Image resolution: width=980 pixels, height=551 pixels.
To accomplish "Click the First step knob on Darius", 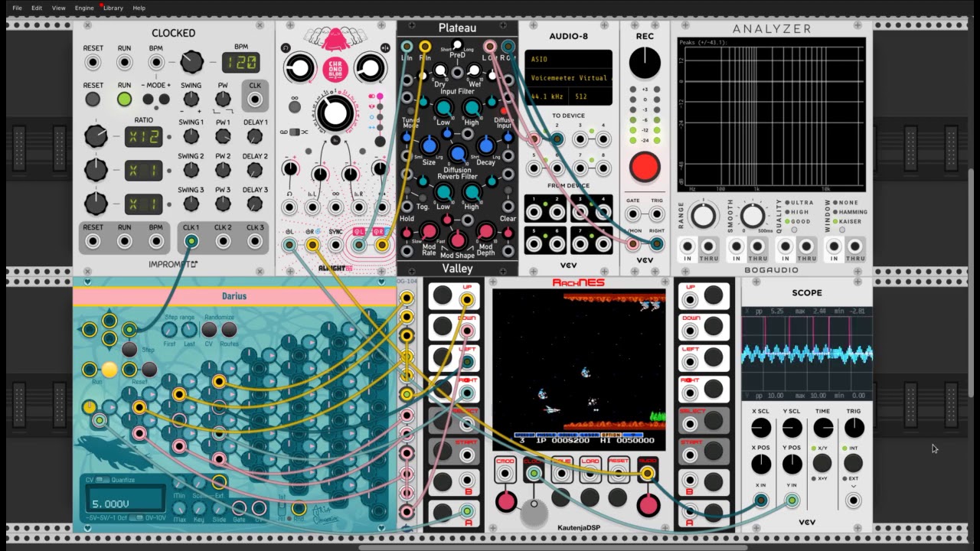I will pos(169,330).
